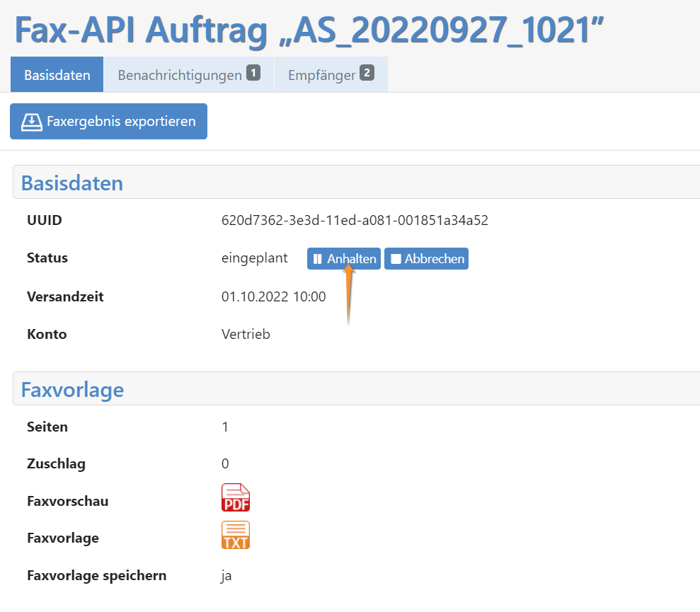Cancel the job with the Abbrechen button

[426, 258]
